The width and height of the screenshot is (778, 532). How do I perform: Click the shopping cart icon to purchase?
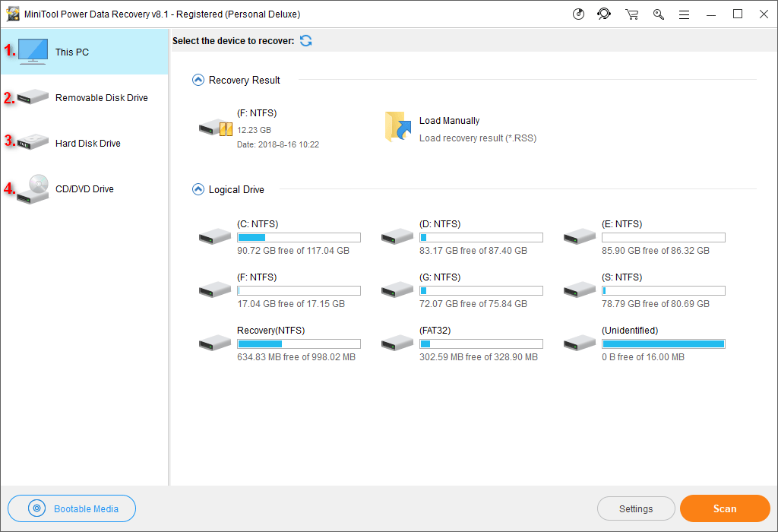pyautogui.click(x=631, y=14)
